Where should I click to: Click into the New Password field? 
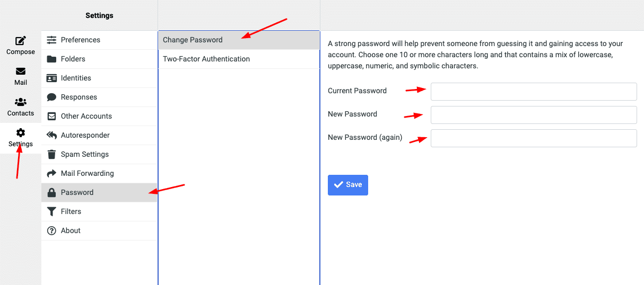[533, 114]
